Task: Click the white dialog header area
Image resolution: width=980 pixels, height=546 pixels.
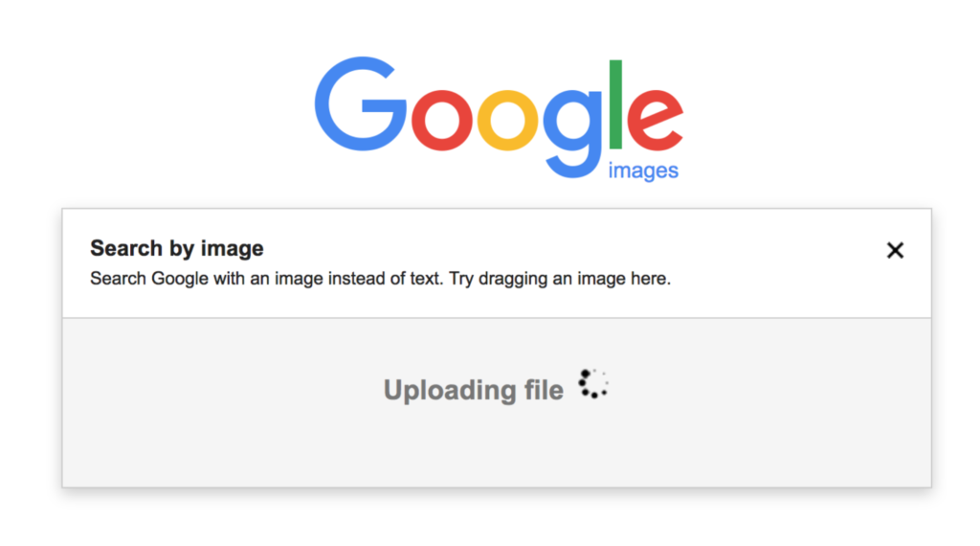Action: [497, 263]
